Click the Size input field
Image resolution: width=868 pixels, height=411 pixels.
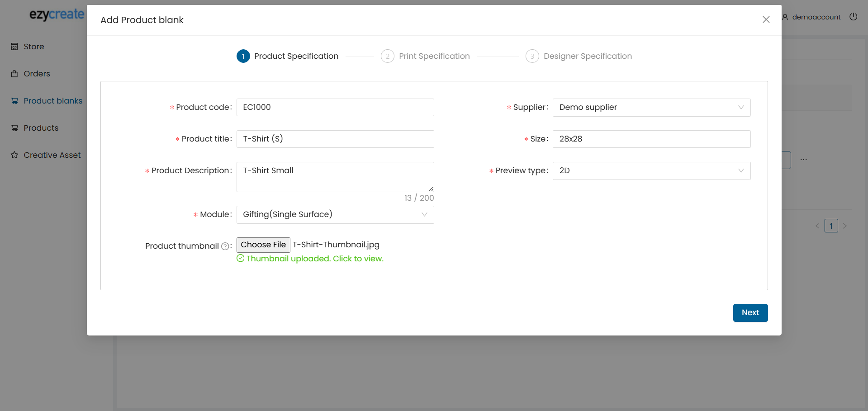[x=651, y=139]
